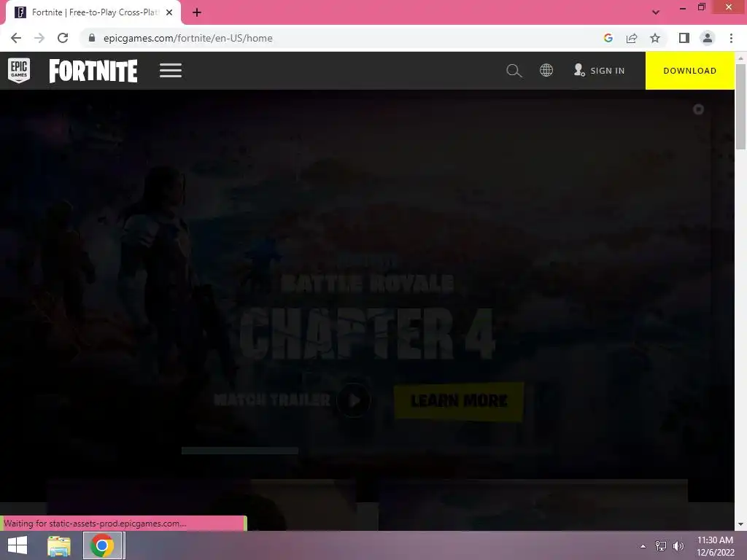Click the Chrome taskbar icon
This screenshot has height=560, width=747.
coord(102,545)
